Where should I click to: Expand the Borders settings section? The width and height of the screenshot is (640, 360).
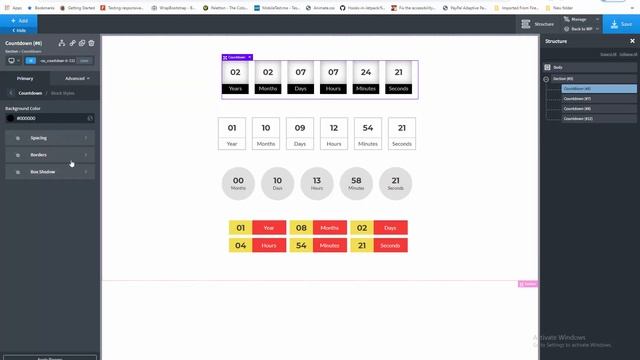[50, 155]
